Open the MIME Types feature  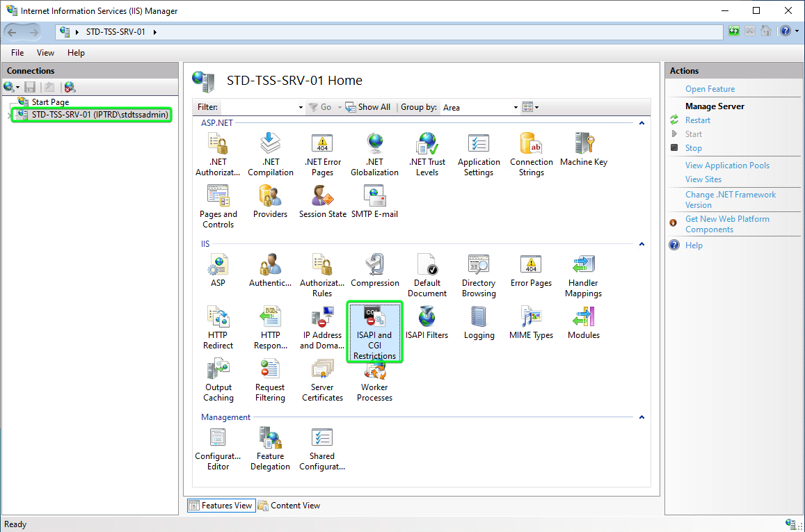pyautogui.click(x=532, y=323)
